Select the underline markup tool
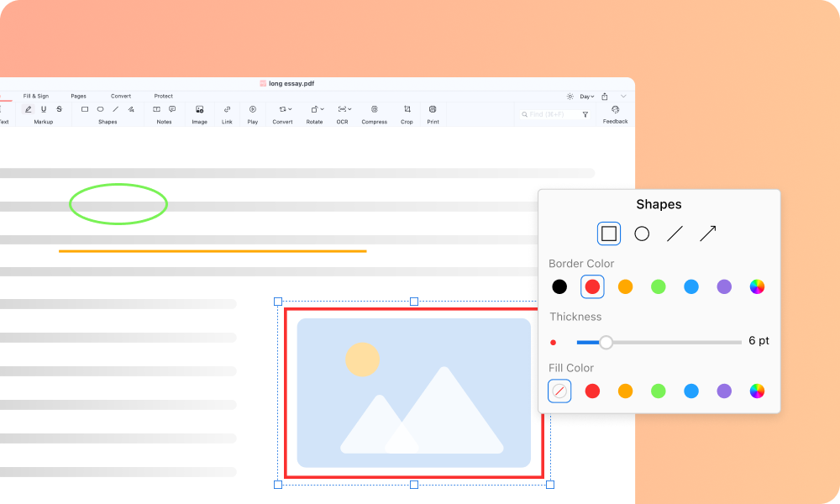 43,108
